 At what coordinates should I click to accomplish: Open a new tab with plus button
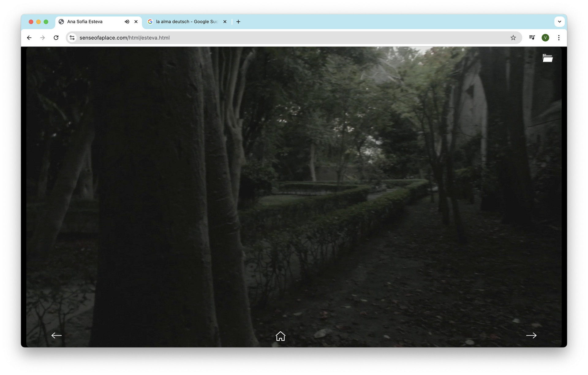pyautogui.click(x=238, y=22)
